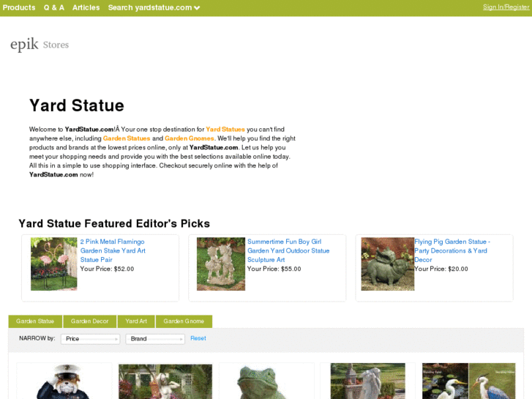The height and width of the screenshot is (399, 532).
Task: Click the flying pig statue thumbnail
Action: [387, 264]
